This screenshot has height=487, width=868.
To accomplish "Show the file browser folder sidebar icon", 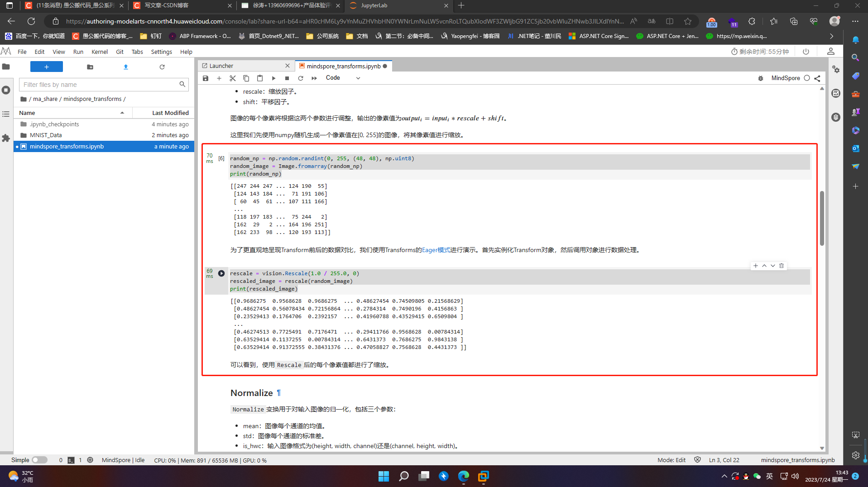I will (6, 67).
